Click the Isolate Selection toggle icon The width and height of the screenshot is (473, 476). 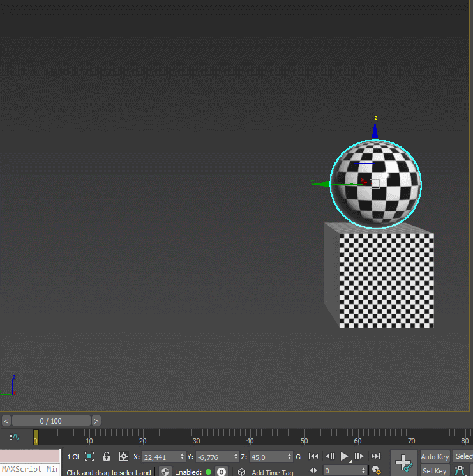[89, 456]
